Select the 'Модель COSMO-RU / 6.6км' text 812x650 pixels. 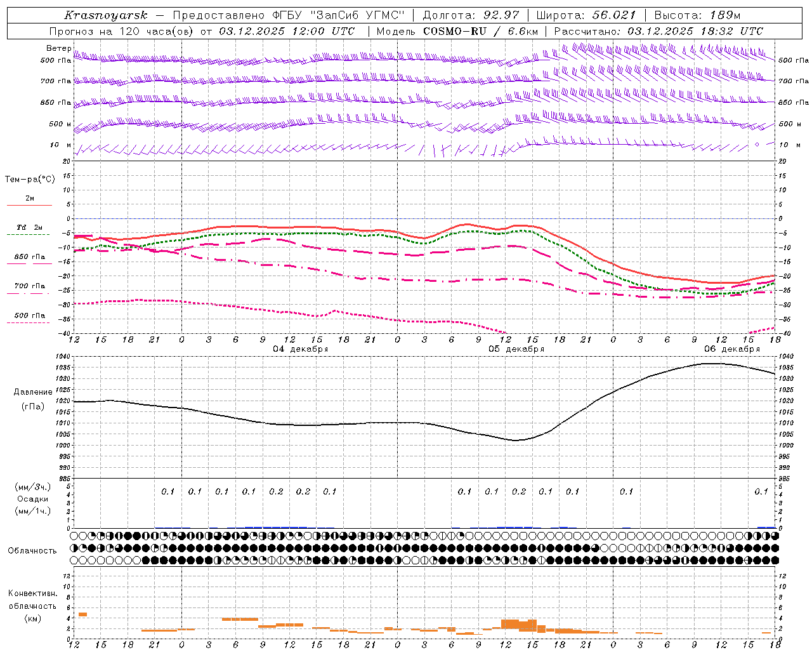click(457, 31)
